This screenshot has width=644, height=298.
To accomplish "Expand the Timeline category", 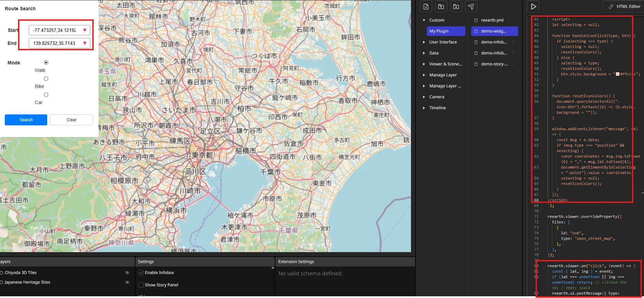I will [424, 108].
